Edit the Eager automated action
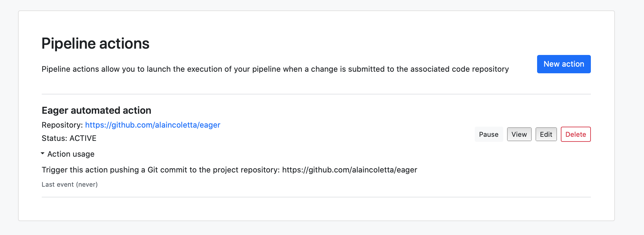Screen dimensions: 644x235 coord(546,134)
